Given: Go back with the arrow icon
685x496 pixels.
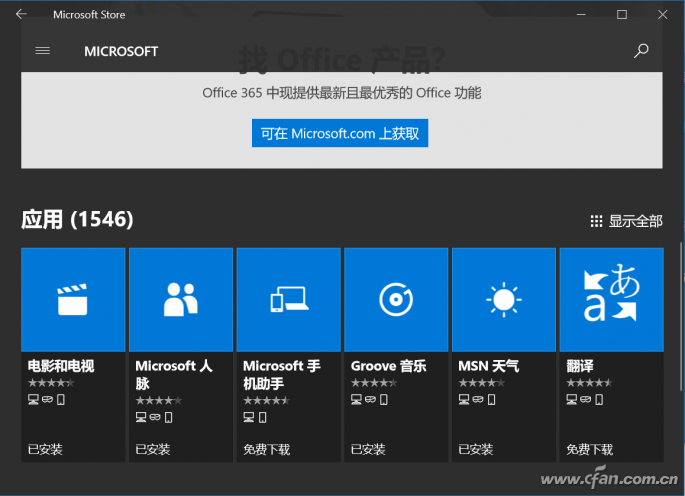Looking at the screenshot, I should [x=21, y=14].
